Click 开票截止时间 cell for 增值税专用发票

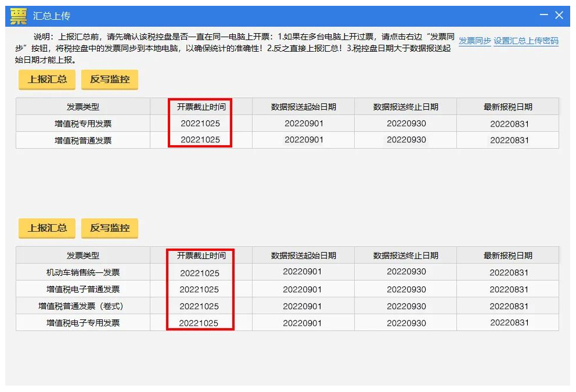(x=200, y=124)
